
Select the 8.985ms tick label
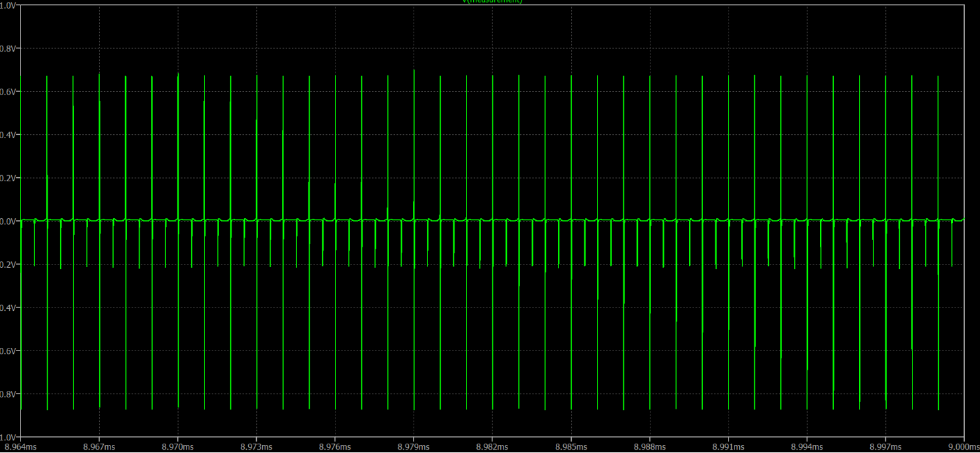click(571, 447)
